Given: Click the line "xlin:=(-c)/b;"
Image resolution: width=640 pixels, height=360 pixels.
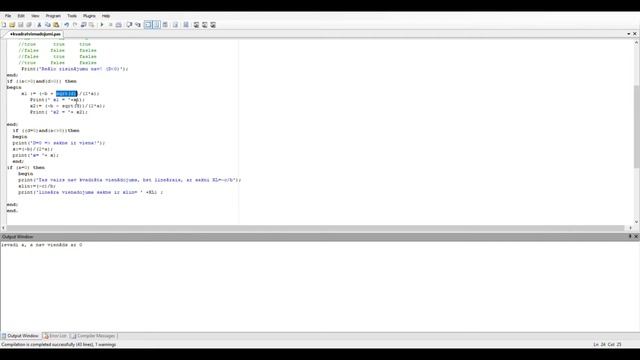Looking at the screenshot, I should pos(37,186).
